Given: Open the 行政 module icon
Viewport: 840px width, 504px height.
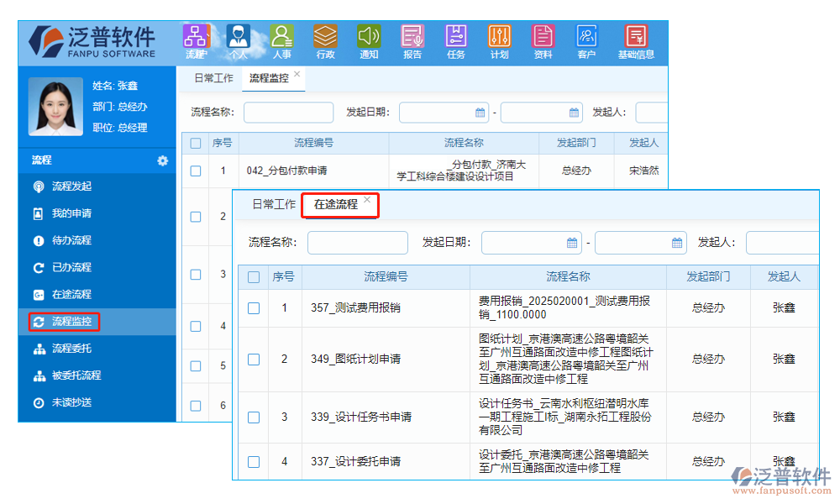Looking at the screenshot, I should tap(325, 39).
